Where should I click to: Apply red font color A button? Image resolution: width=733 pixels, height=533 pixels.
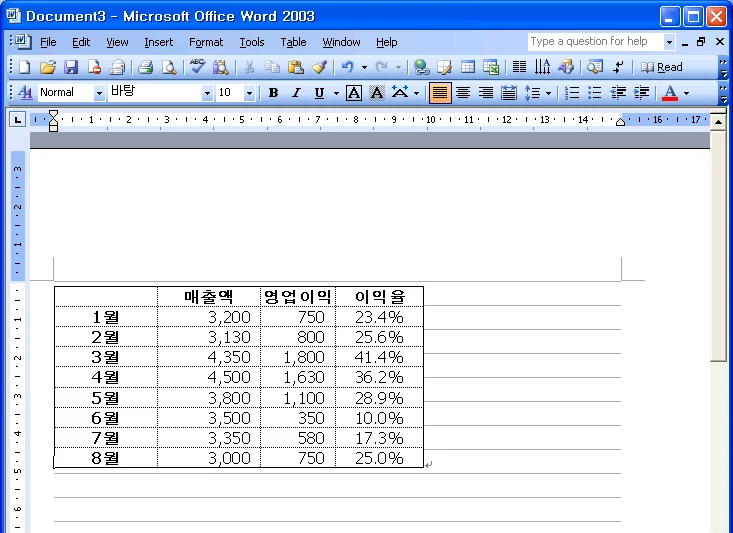coord(670,93)
